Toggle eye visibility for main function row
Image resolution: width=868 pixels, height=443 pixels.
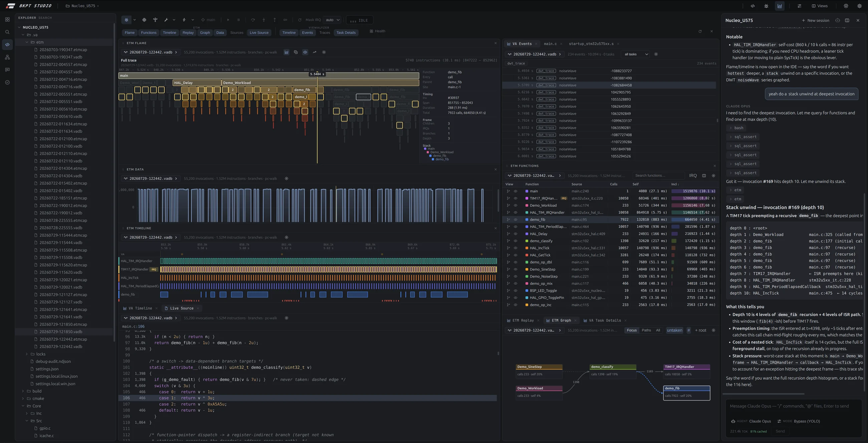point(515,191)
